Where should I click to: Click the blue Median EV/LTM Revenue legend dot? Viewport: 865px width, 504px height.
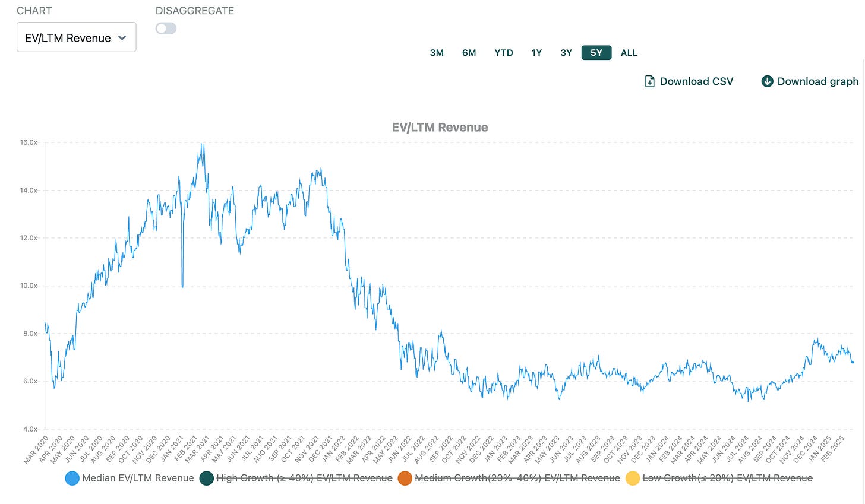[x=72, y=478]
